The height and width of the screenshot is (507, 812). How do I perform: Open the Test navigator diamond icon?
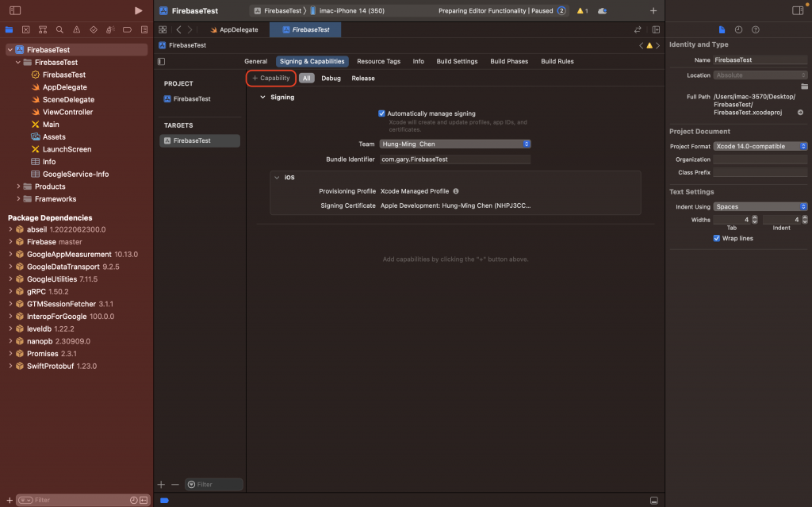pyautogui.click(x=94, y=29)
